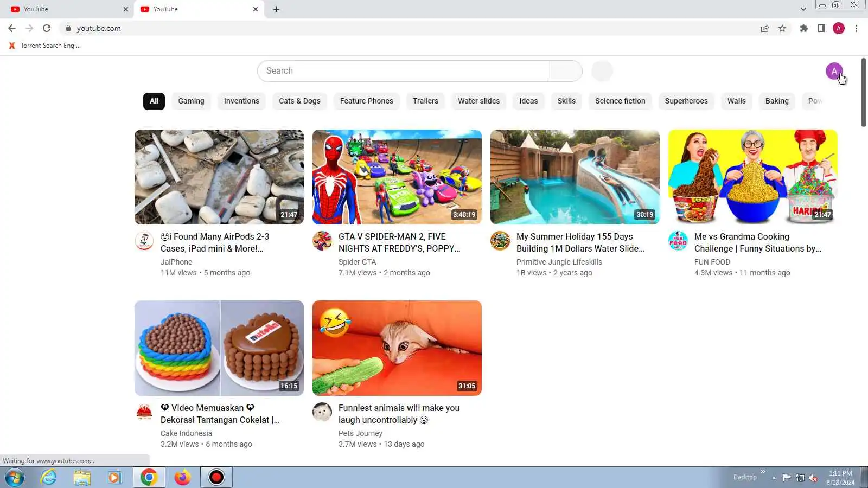The height and width of the screenshot is (488, 868).
Task: Close the first YouTube tab
Action: (126, 9)
